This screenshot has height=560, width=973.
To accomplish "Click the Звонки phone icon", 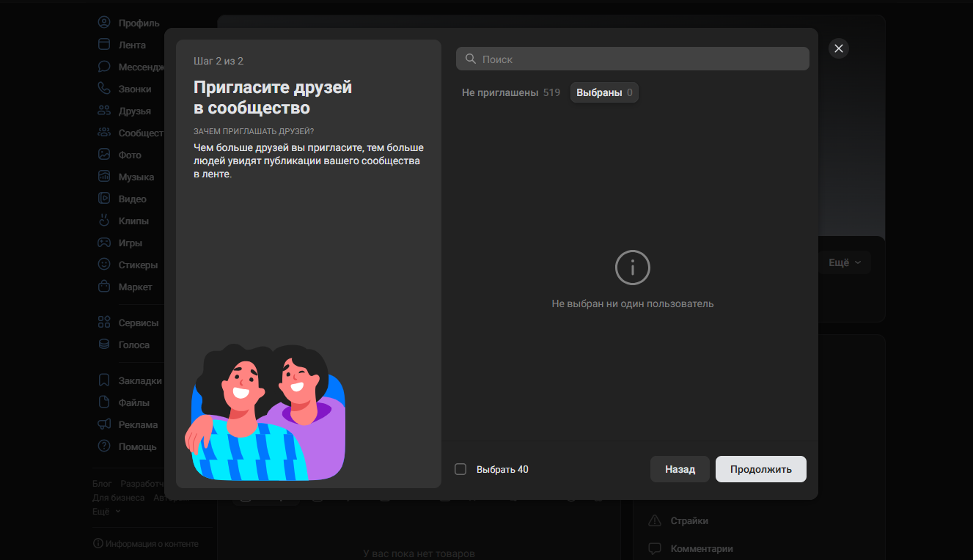I will [104, 89].
